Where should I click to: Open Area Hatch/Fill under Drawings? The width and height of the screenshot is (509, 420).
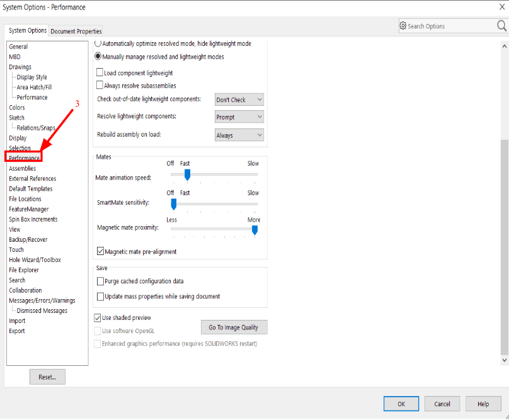click(x=34, y=88)
